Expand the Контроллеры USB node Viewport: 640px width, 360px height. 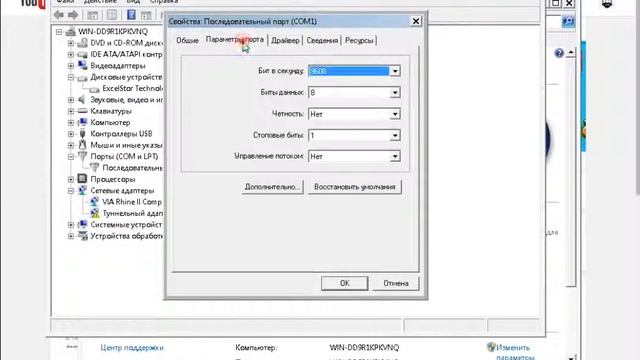pyautogui.click(x=71, y=134)
